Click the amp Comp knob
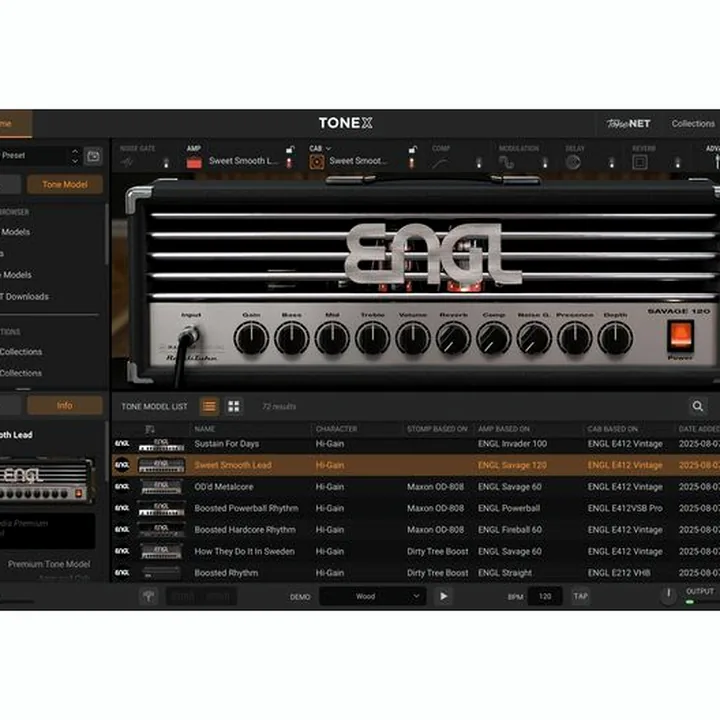Screen dimensions: 720x720 pos(494,338)
